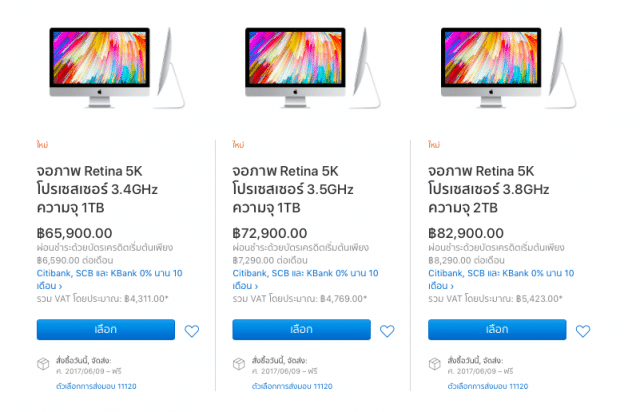Click the ตัวเลือกการส่งมอบ 11120 link under the 3.5GHz iMac
The height and width of the screenshot is (412, 640).
291,385
